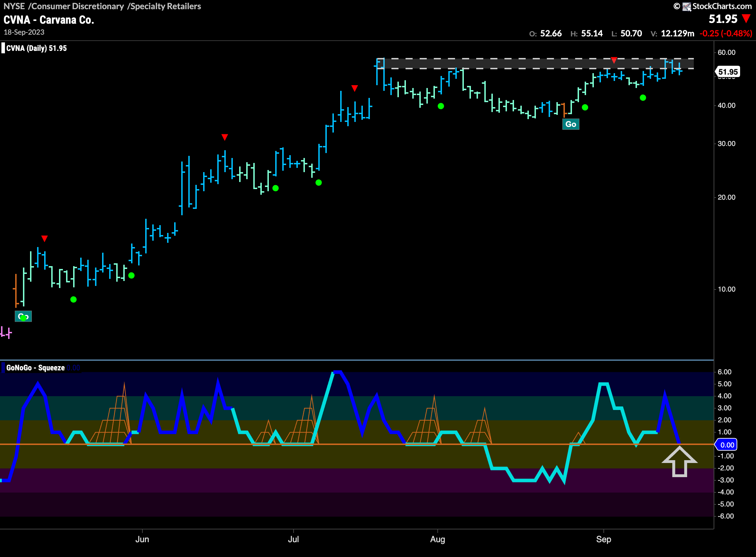Click the green dot at start of July

[319, 182]
